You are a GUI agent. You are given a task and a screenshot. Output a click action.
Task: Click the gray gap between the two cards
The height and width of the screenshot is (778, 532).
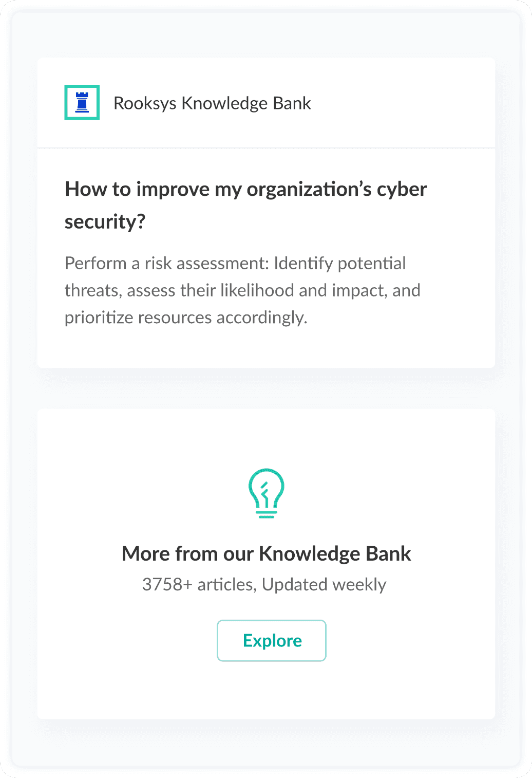[266, 388]
